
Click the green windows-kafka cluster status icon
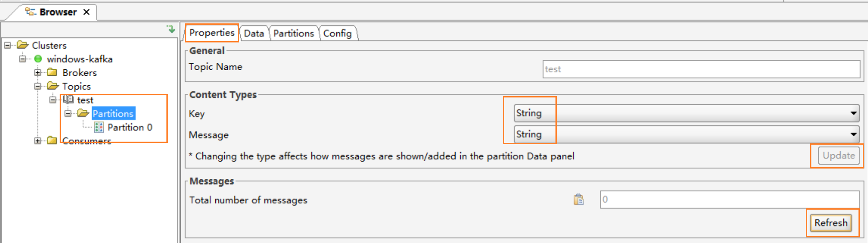coord(38,59)
